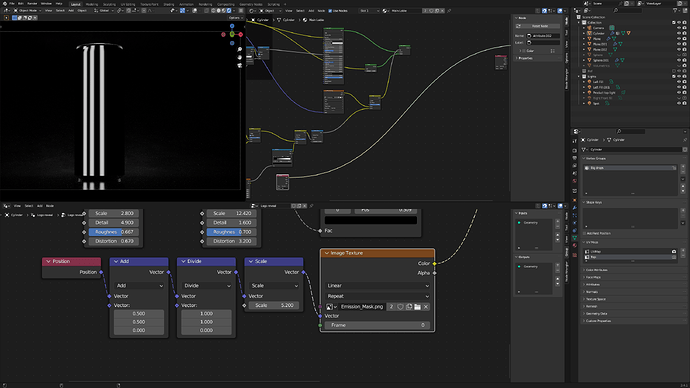Expand the Color Attributes panel

point(596,270)
